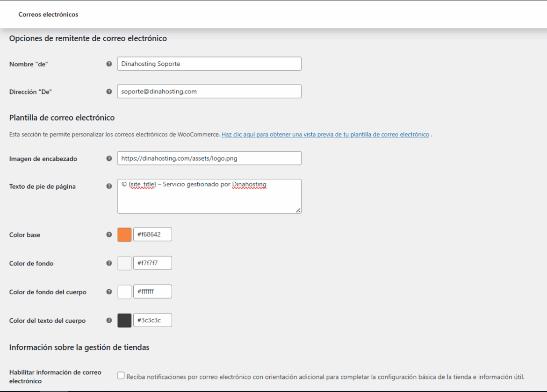Click the help icon beside Dirección "De"
Image resolution: width=547 pixels, height=392 pixels.
[x=109, y=91]
